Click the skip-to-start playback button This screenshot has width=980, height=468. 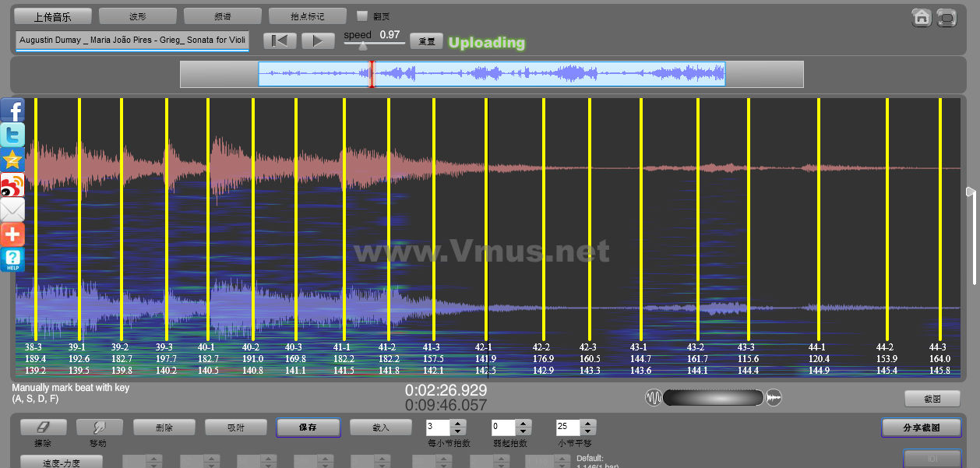coord(280,41)
